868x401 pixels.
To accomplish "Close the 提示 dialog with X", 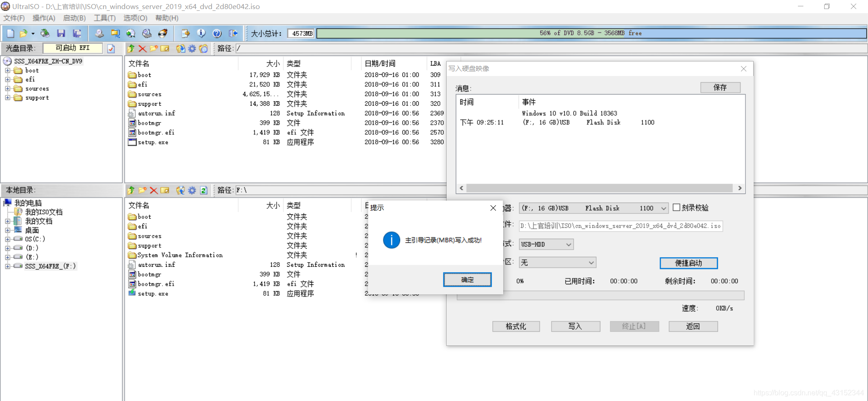I will 493,208.
